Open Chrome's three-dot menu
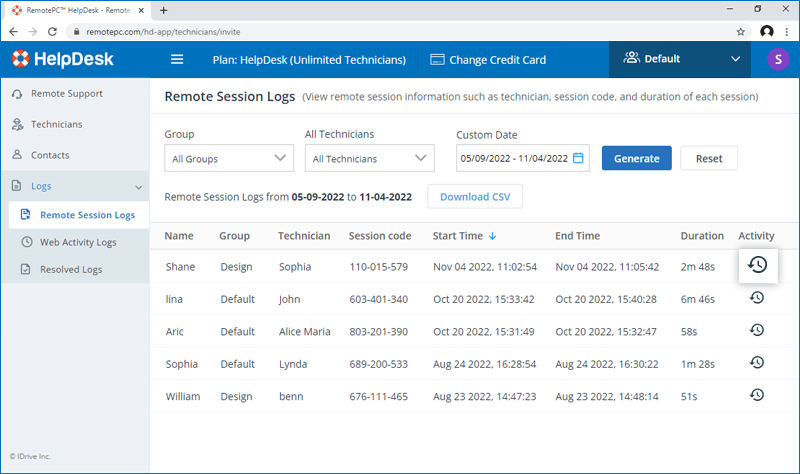The width and height of the screenshot is (800, 474). (787, 32)
